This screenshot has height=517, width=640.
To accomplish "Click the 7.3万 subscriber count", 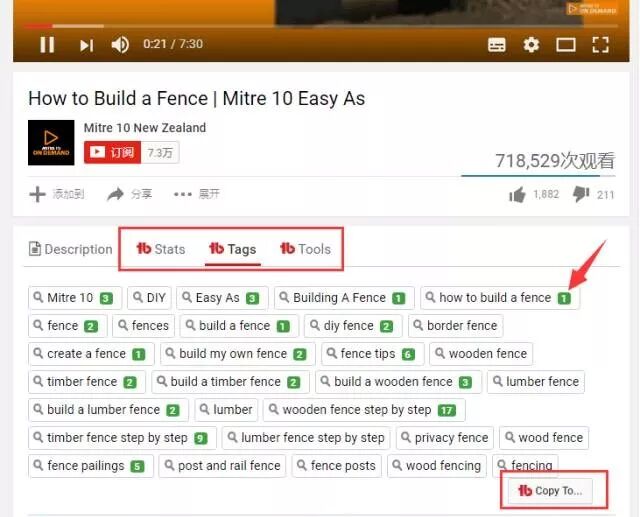I will tap(160, 153).
